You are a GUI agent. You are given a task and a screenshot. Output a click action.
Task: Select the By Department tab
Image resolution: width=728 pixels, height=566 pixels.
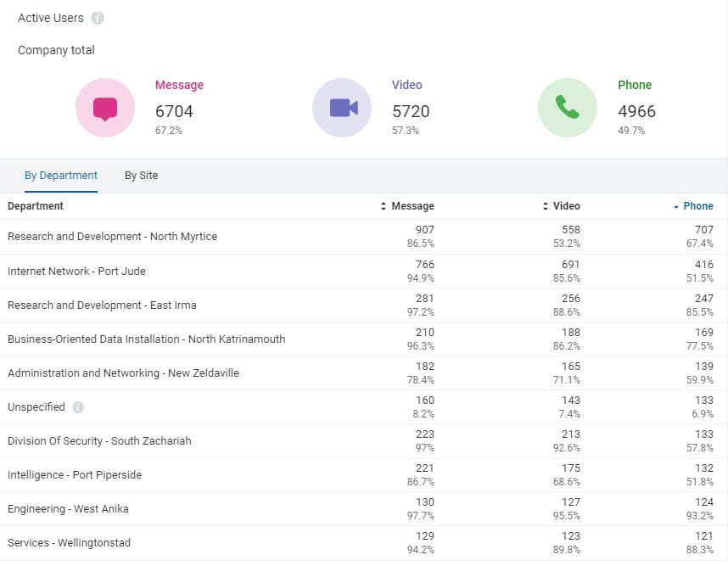(61, 176)
